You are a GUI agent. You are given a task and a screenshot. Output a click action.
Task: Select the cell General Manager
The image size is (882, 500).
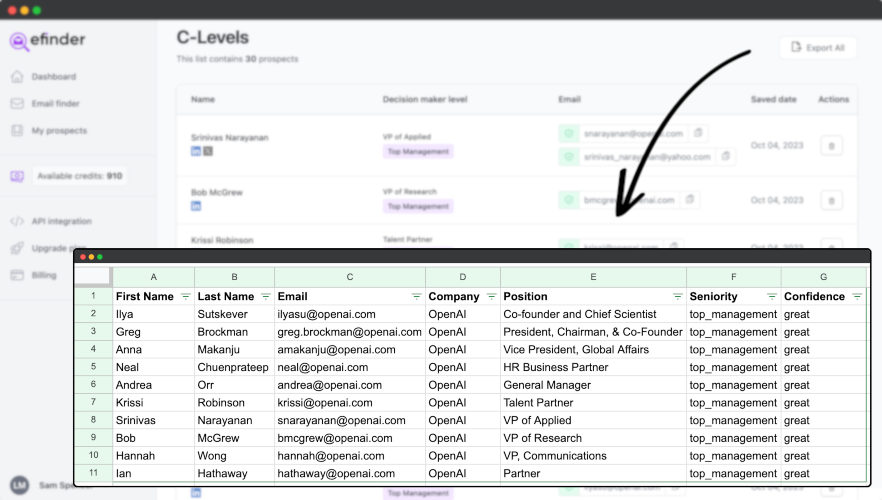point(593,385)
